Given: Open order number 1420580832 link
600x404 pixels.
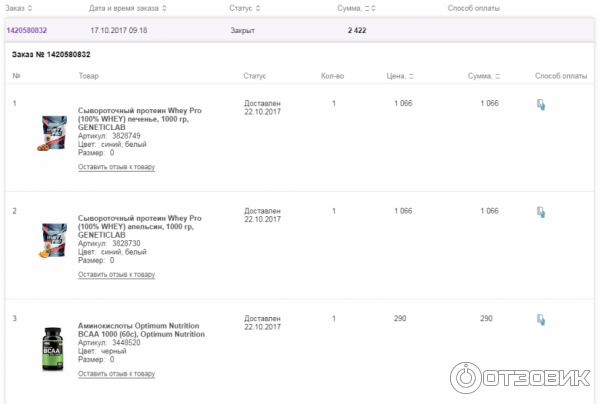Looking at the screenshot, I should (x=27, y=31).
